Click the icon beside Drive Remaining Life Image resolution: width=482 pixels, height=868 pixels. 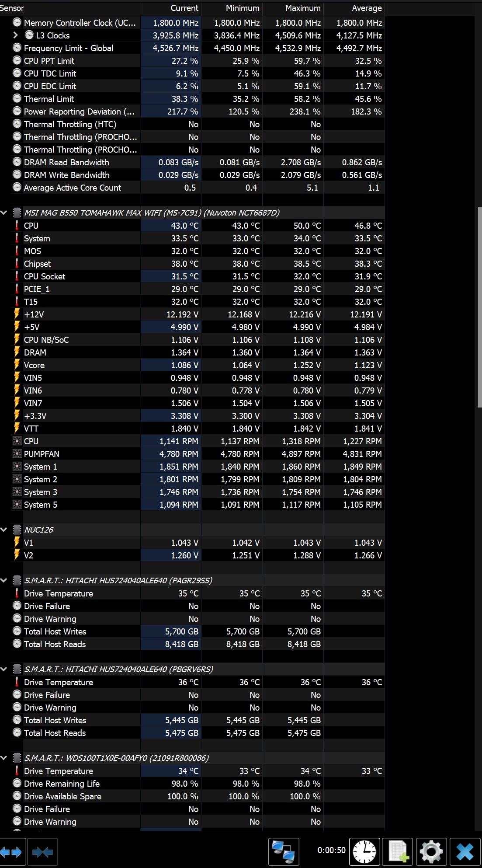(17, 783)
